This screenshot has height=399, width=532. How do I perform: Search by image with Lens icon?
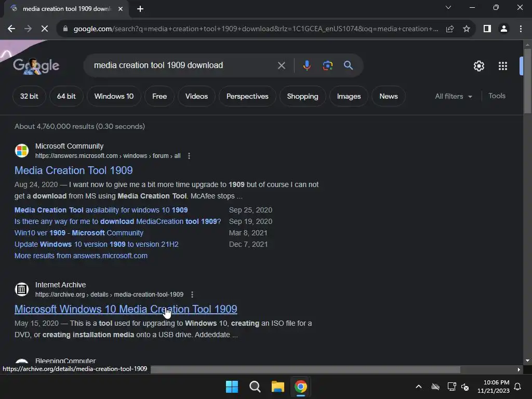pyautogui.click(x=327, y=65)
